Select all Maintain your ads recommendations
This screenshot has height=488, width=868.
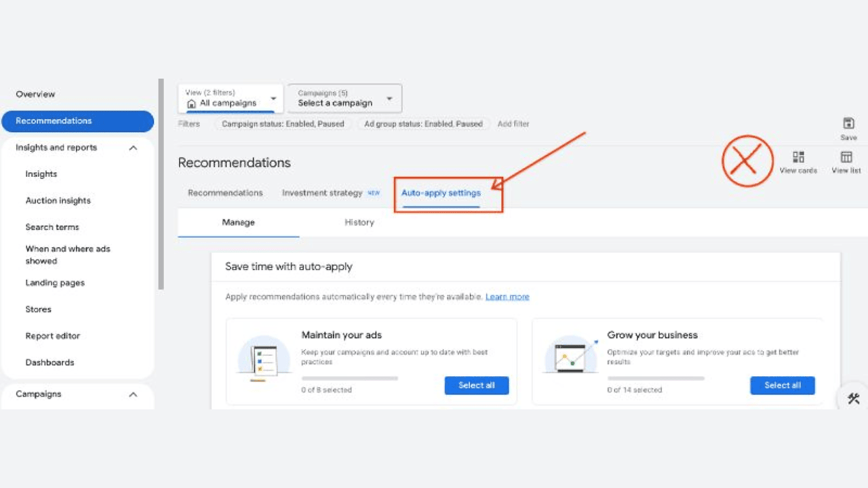click(476, 386)
